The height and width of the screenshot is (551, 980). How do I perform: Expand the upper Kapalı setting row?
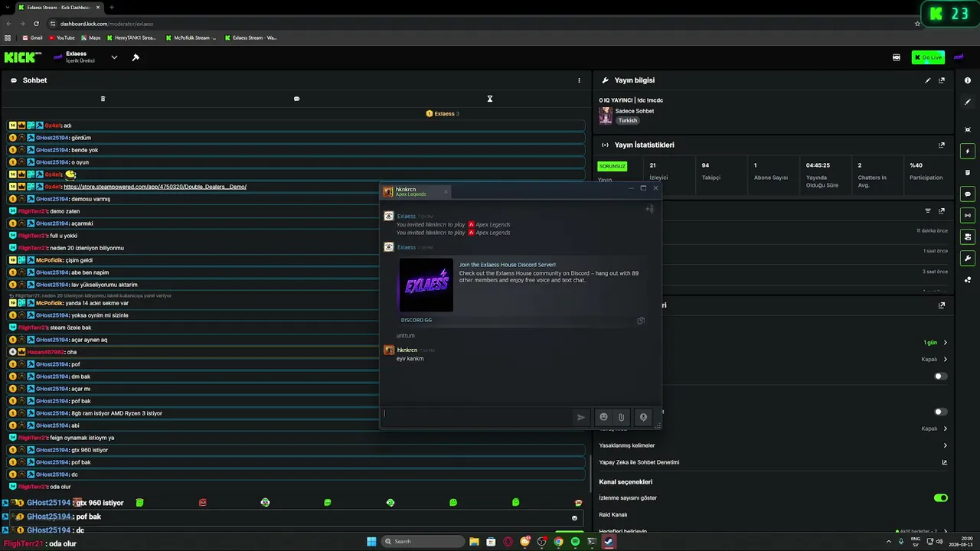[x=945, y=359]
